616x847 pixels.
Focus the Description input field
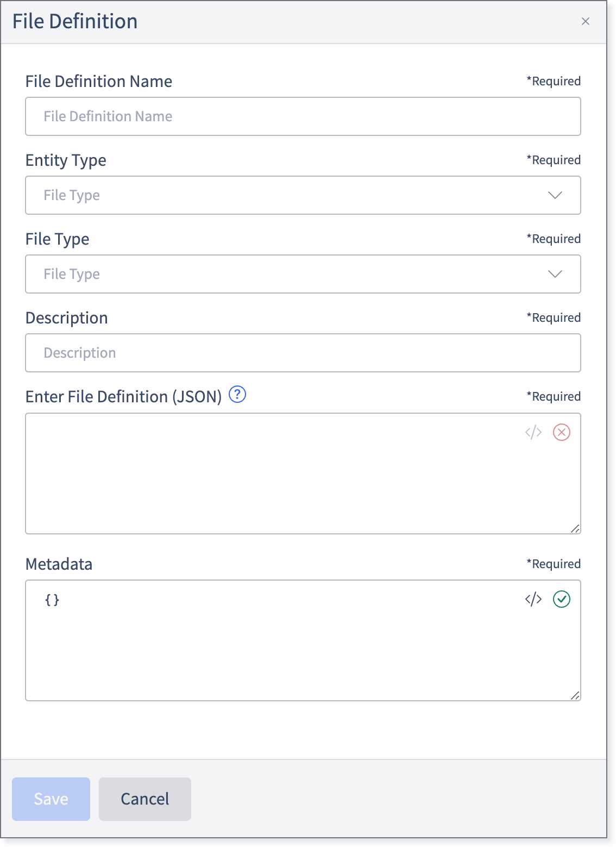click(303, 353)
